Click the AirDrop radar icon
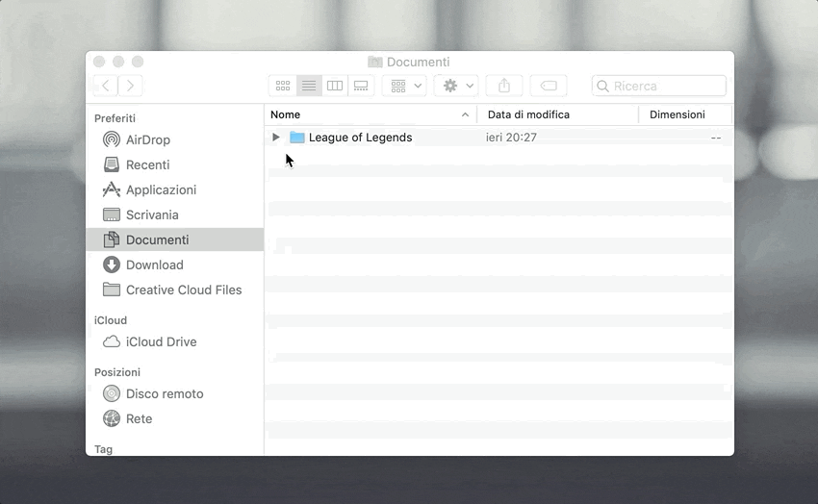This screenshot has height=504, width=818. coord(111,139)
